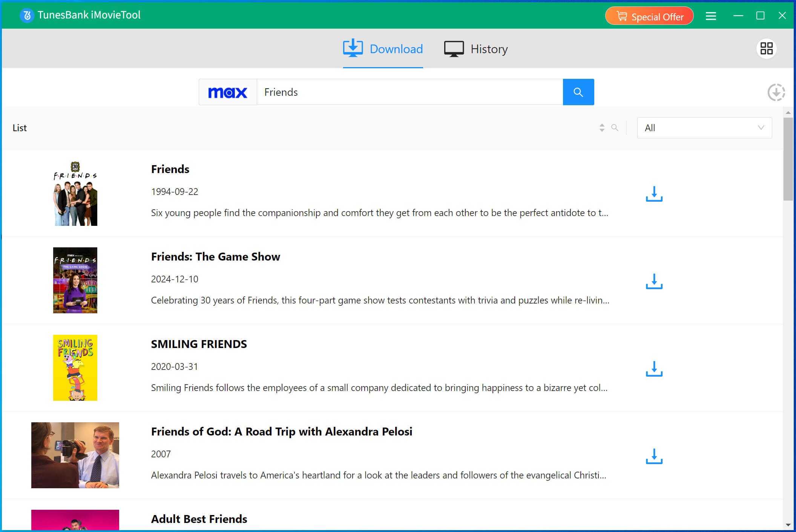Download Friends: The Game Show
This screenshot has height=532, width=796.
654,281
